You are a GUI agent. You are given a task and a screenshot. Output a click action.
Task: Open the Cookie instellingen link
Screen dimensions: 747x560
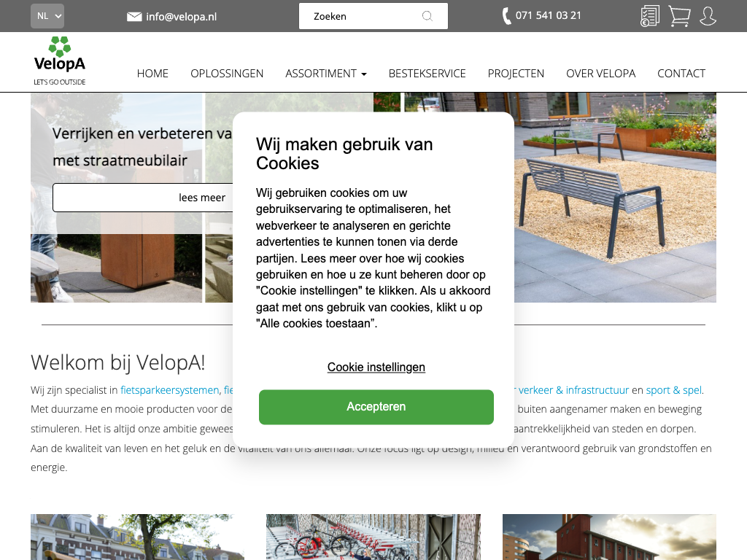(376, 367)
